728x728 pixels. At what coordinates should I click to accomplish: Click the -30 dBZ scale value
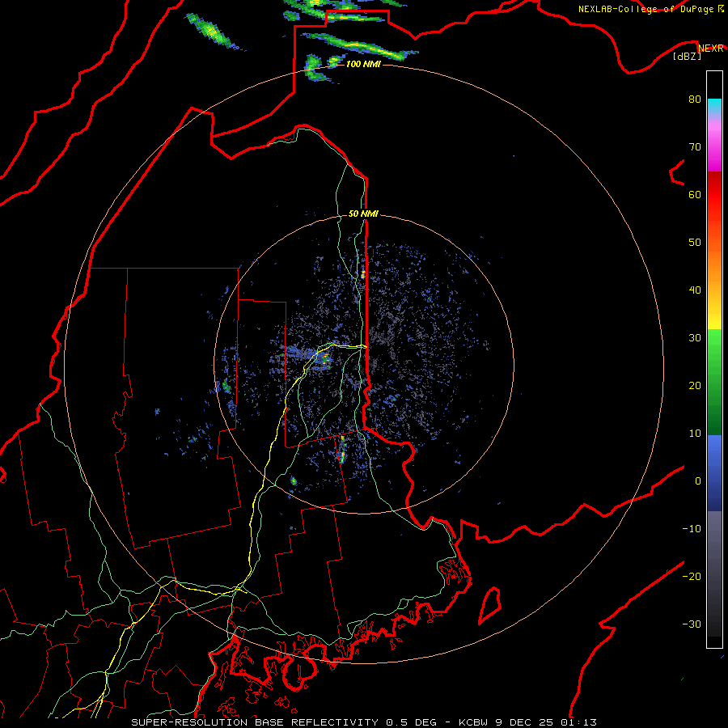692,624
